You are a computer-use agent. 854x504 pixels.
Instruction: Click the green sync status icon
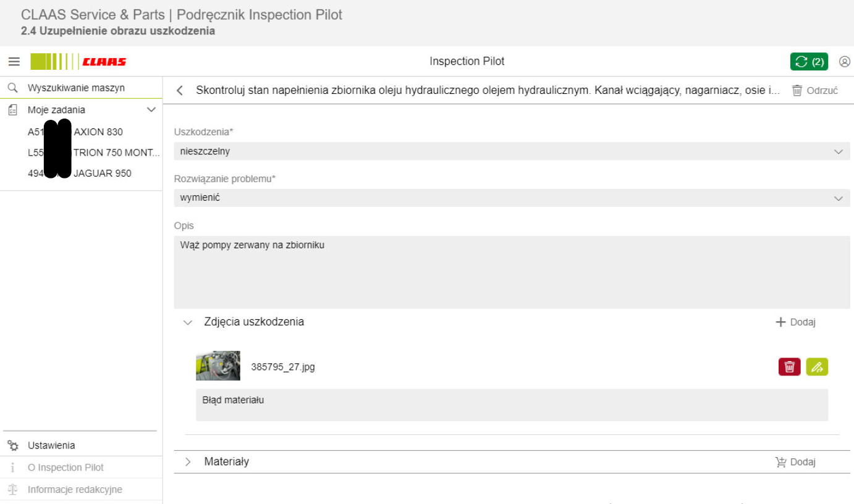tap(808, 62)
